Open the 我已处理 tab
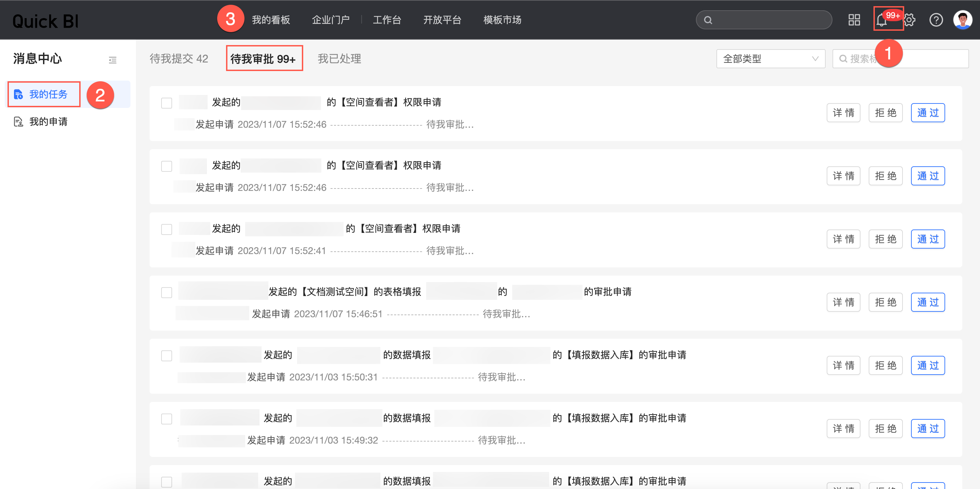Image resolution: width=980 pixels, height=489 pixels. click(339, 59)
